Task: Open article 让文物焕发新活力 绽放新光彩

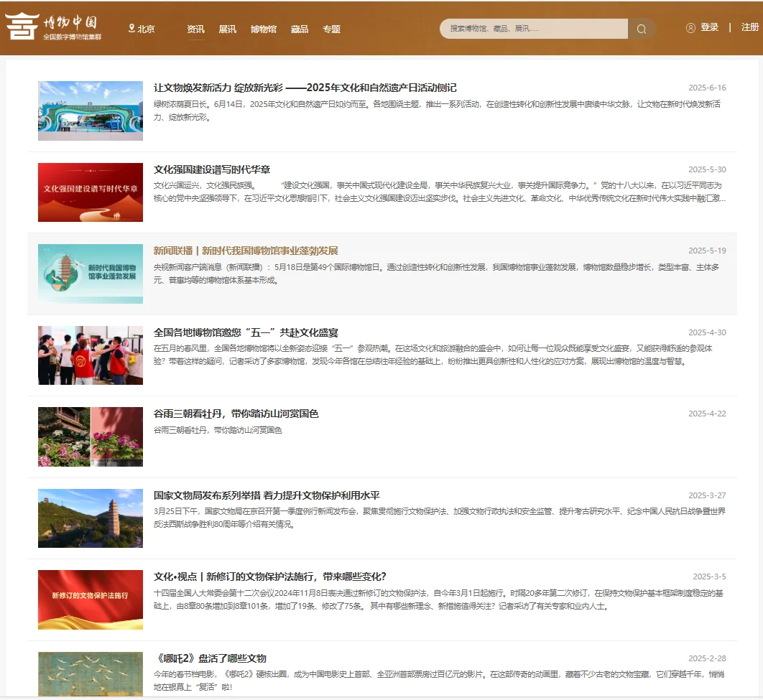Action: 305,88
